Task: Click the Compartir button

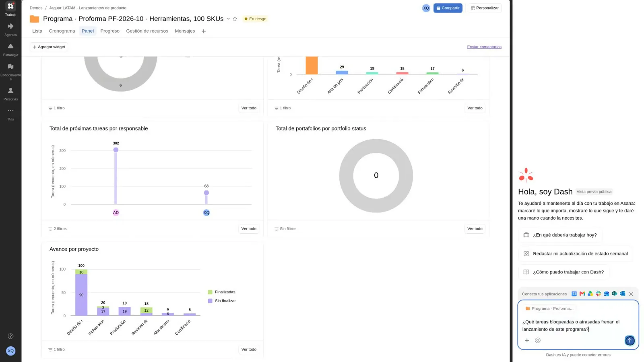Action: (448, 8)
